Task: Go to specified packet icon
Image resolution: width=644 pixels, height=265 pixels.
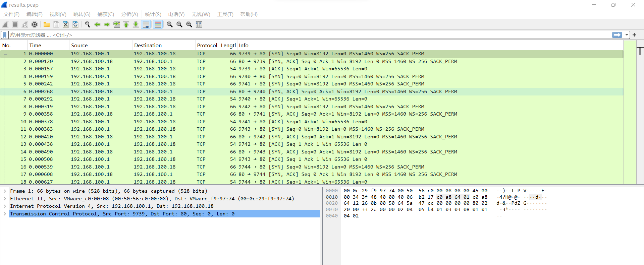Action: 117,24
